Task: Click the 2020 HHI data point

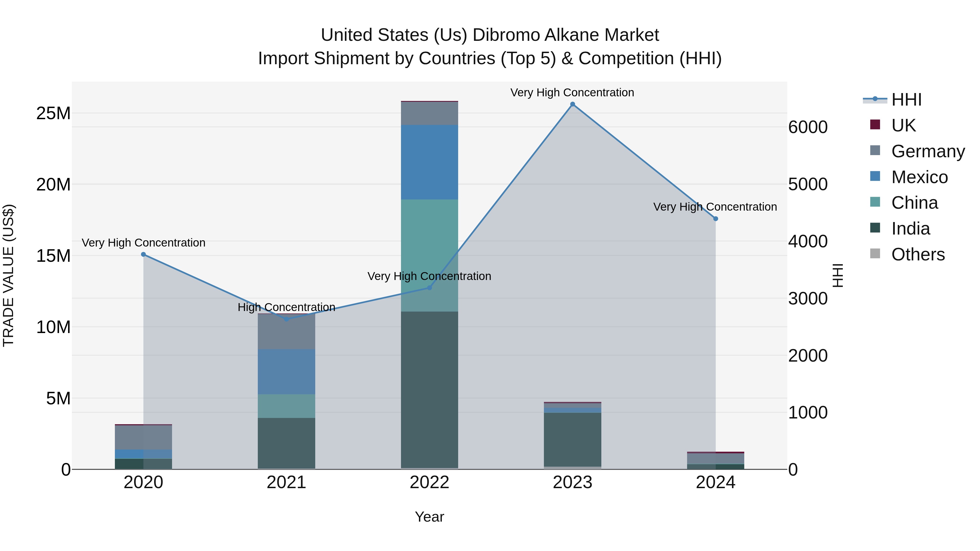Action: pyautogui.click(x=143, y=254)
